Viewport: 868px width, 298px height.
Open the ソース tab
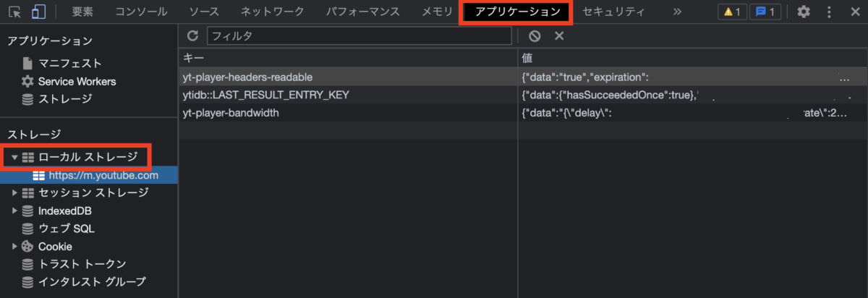204,12
